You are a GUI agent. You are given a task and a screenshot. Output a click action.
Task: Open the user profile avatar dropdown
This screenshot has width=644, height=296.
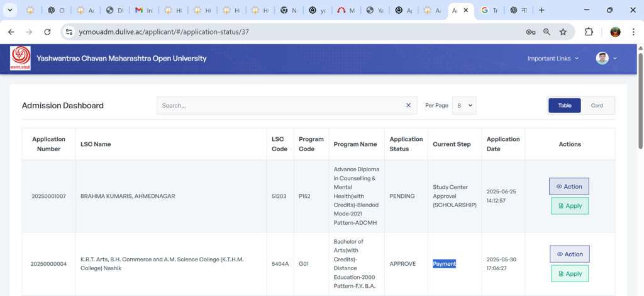point(606,59)
